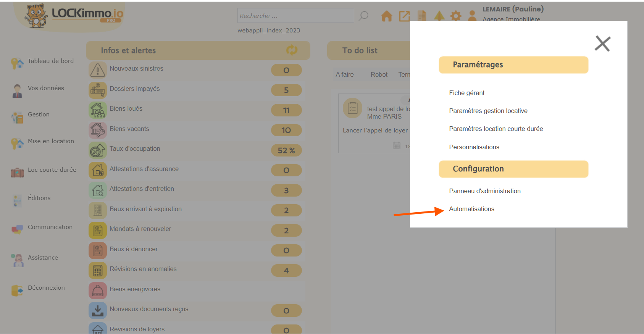Image resolution: width=644 pixels, height=334 pixels.
Task: Click the magnifying glass search icon
Action: [364, 16]
